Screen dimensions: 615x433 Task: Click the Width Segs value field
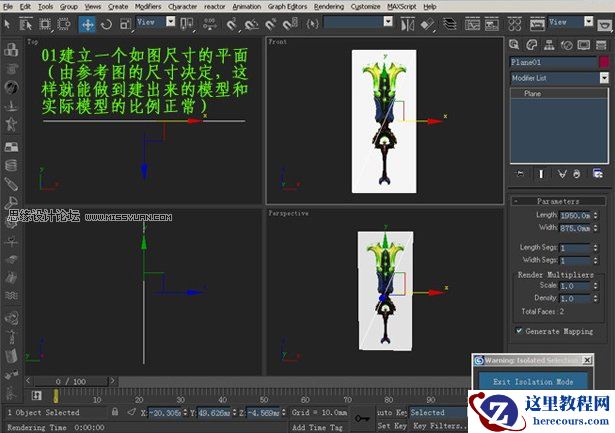(x=575, y=260)
